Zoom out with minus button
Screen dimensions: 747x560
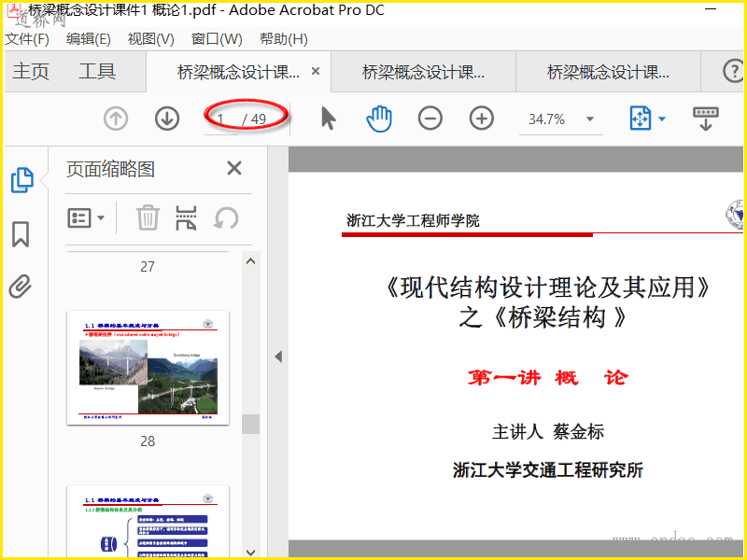click(430, 119)
